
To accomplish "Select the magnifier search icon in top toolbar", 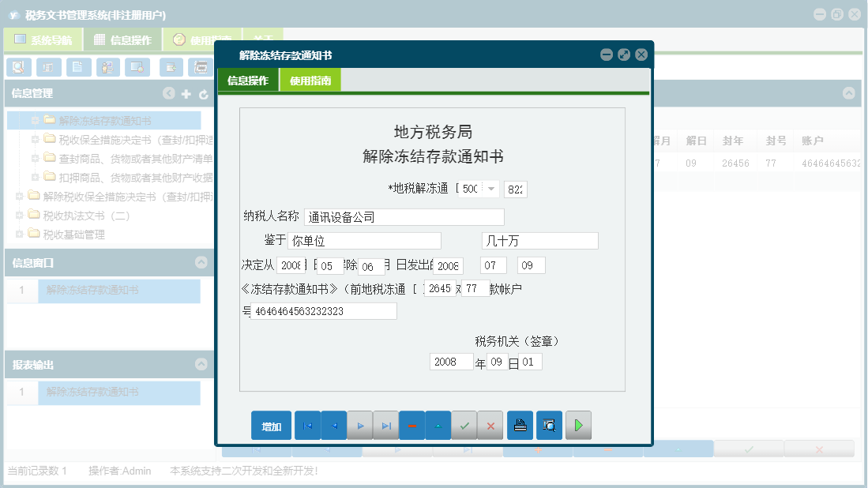I will pos(17,67).
